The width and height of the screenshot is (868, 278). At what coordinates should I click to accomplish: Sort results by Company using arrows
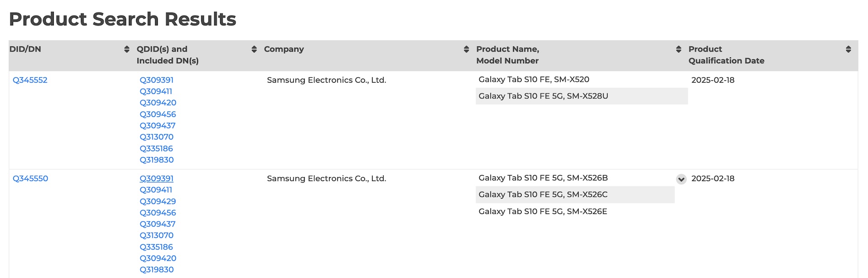(466, 49)
